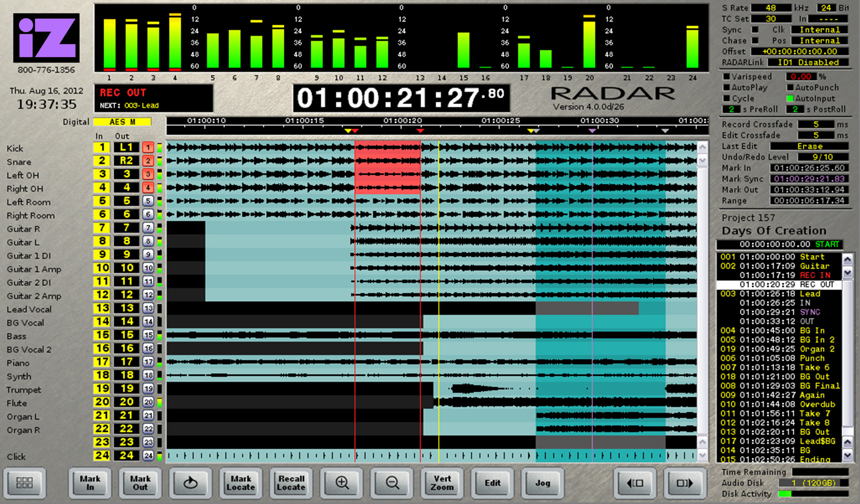Click the Last Edit Erase field

tap(810, 146)
